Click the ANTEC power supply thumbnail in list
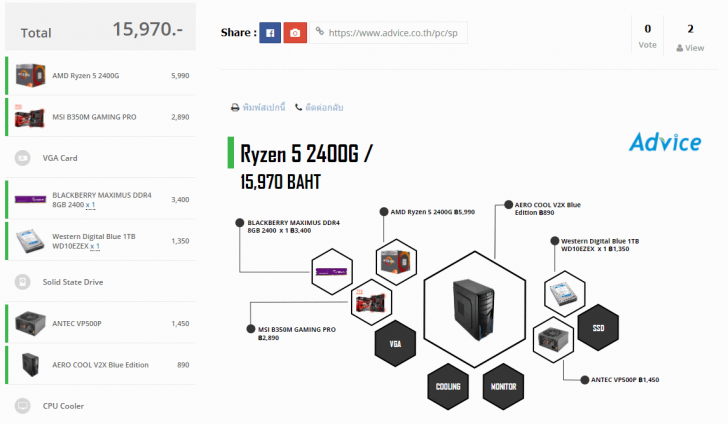The width and height of the screenshot is (728, 424). pyautogui.click(x=30, y=323)
